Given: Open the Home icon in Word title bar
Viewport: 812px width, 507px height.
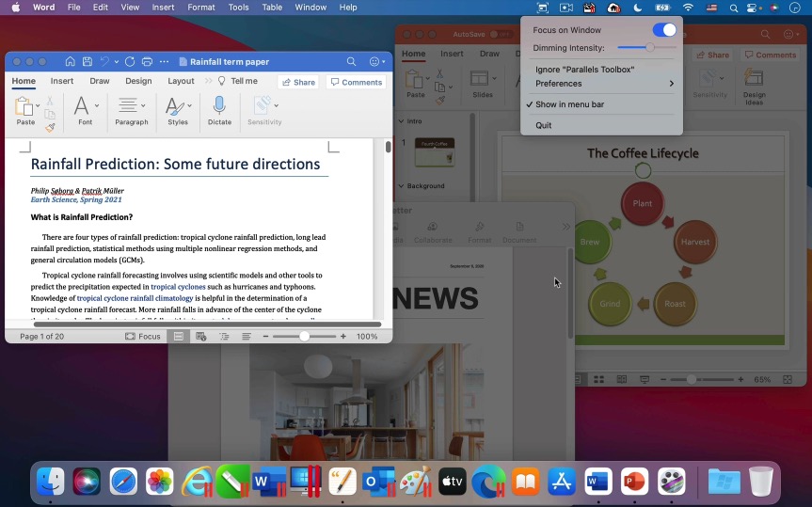Looking at the screenshot, I should 71,62.
